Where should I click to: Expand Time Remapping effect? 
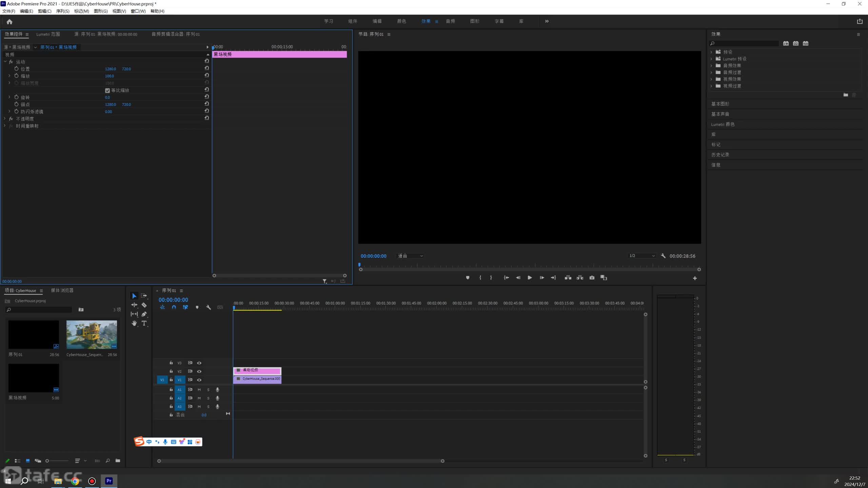pyautogui.click(x=5, y=126)
